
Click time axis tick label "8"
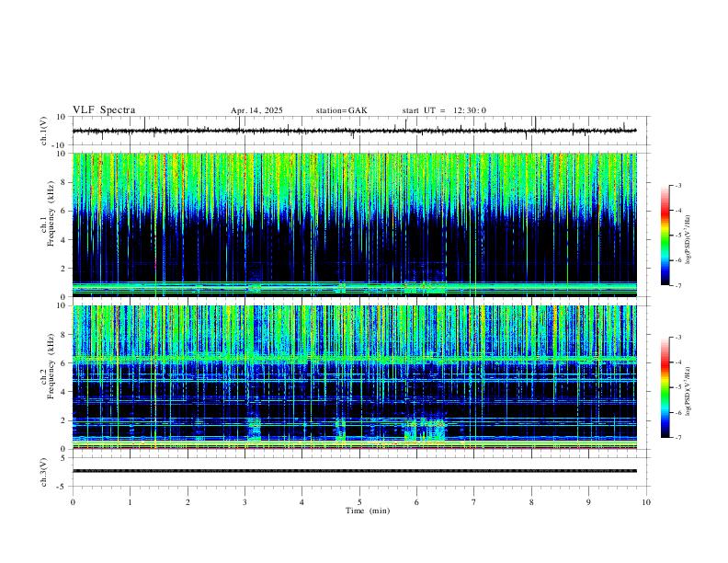point(531,502)
